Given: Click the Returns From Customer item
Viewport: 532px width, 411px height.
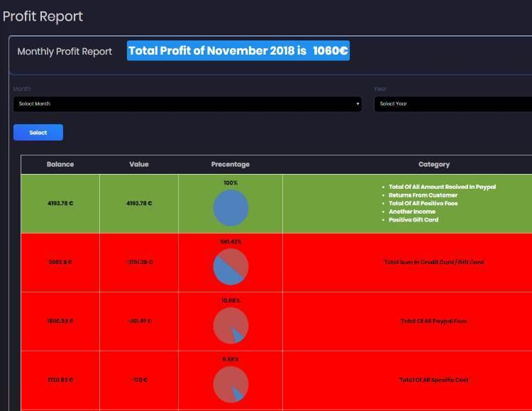Looking at the screenshot, I should 423,195.
